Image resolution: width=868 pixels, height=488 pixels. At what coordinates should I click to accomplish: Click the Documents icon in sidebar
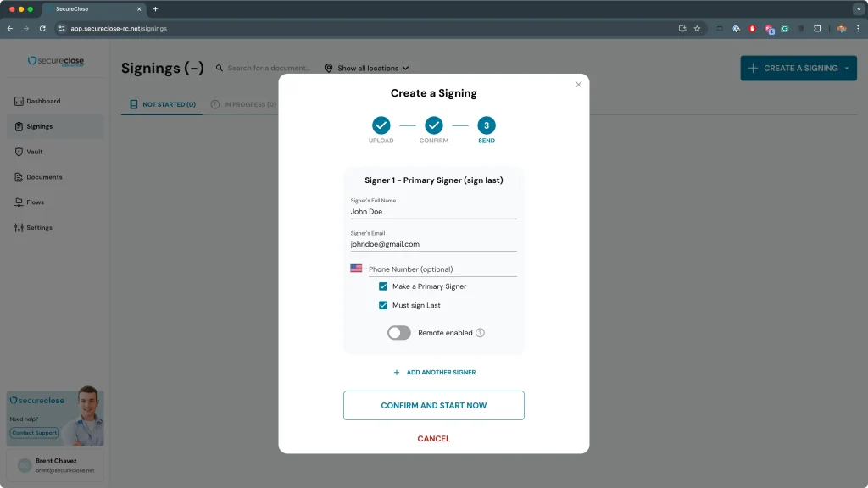(x=19, y=177)
